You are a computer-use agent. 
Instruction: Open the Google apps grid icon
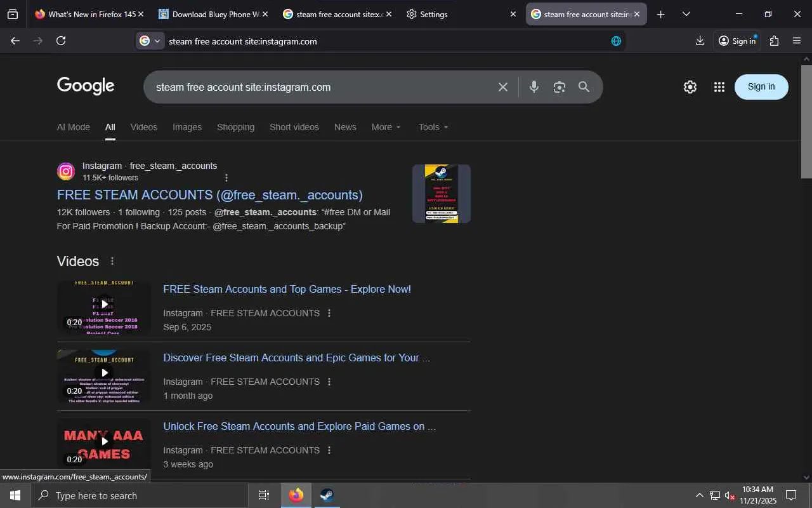pyautogui.click(x=719, y=87)
